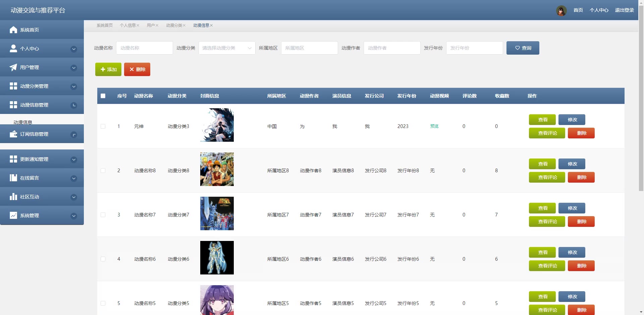This screenshot has height=315, width=644.
Task: Click the 预览 video link for 元神
Action: pos(434,126)
